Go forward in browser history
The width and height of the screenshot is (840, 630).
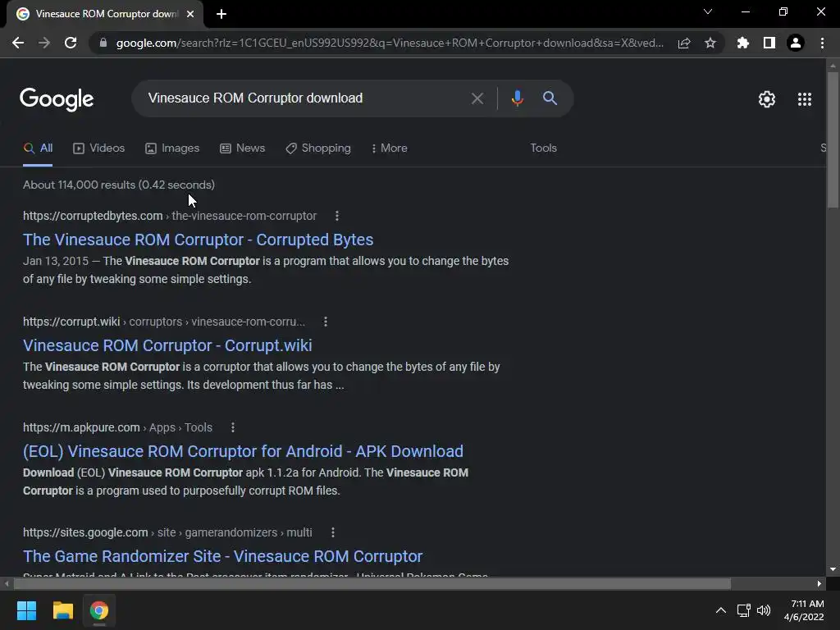(44, 43)
